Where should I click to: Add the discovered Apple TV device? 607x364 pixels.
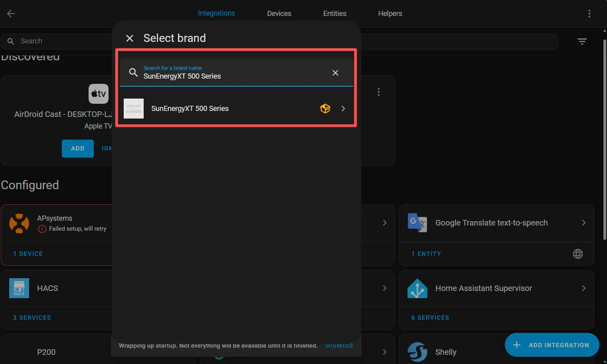point(78,148)
